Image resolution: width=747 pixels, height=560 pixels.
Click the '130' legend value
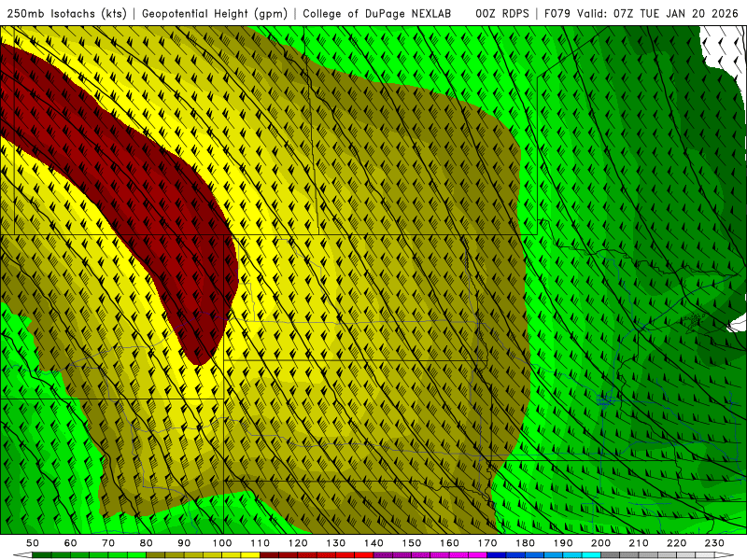[336, 543]
